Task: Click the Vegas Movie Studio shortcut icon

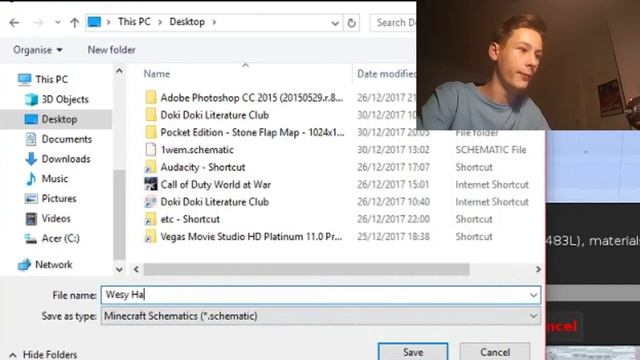Action: point(151,236)
